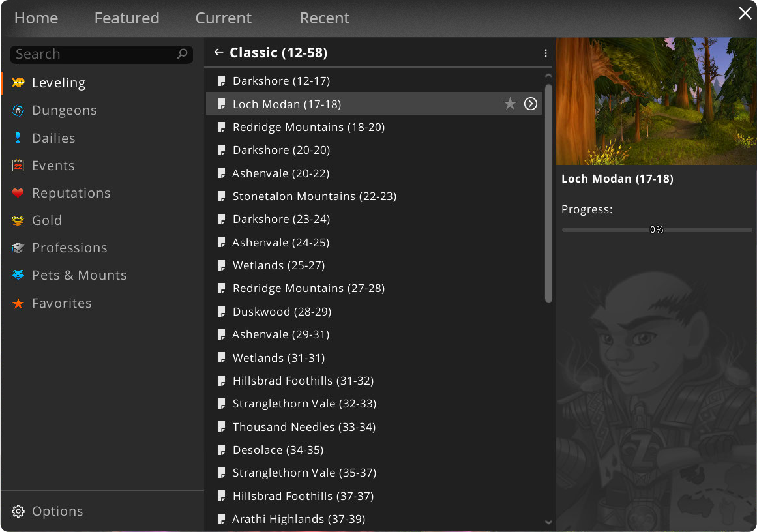
Task: Click the 0% progress bar
Action: [x=657, y=229]
